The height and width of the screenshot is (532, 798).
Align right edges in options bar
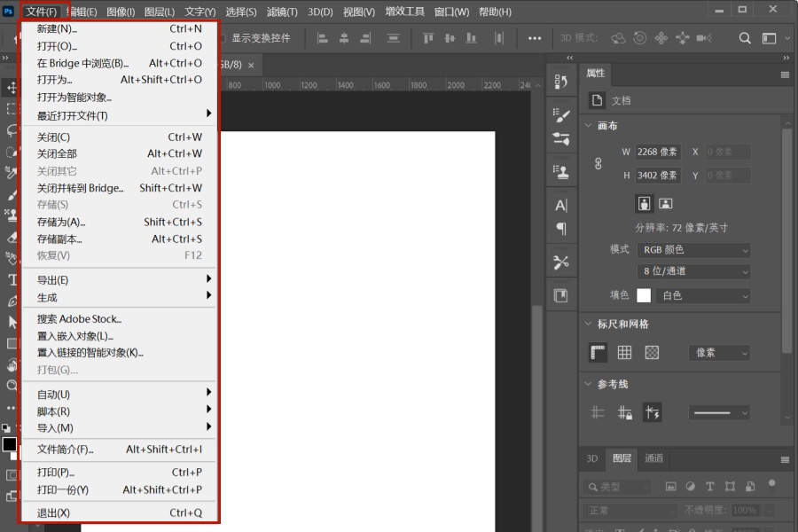pos(365,38)
